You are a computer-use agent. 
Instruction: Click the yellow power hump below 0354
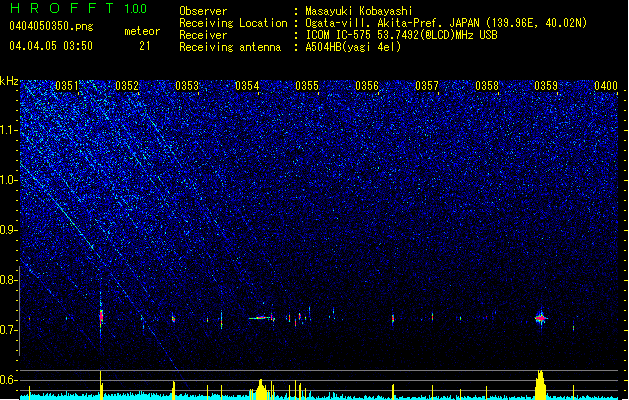(261, 389)
